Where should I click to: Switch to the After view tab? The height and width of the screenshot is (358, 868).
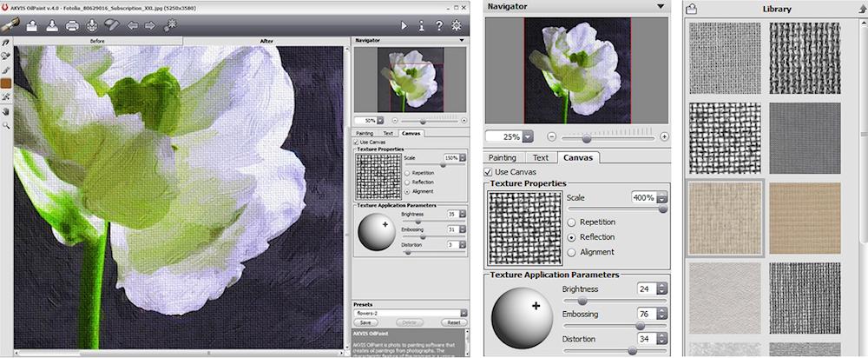[267, 41]
